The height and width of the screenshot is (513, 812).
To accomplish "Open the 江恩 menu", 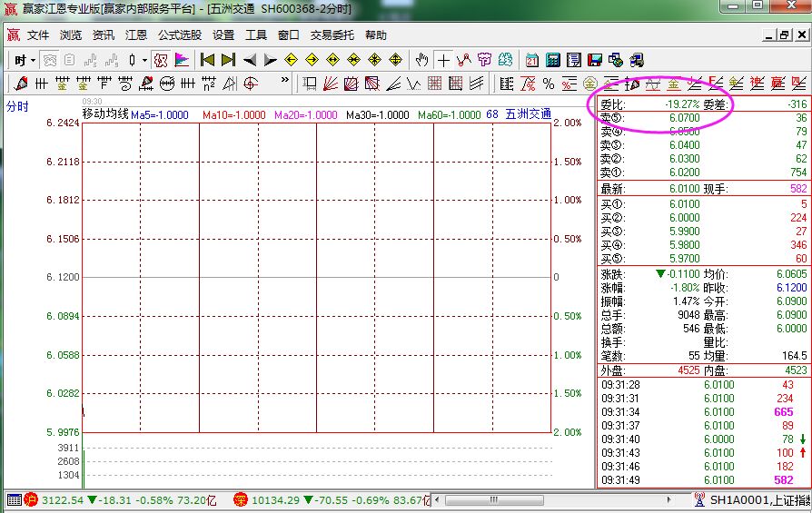I will pyautogui.click(x=136, y=35).
